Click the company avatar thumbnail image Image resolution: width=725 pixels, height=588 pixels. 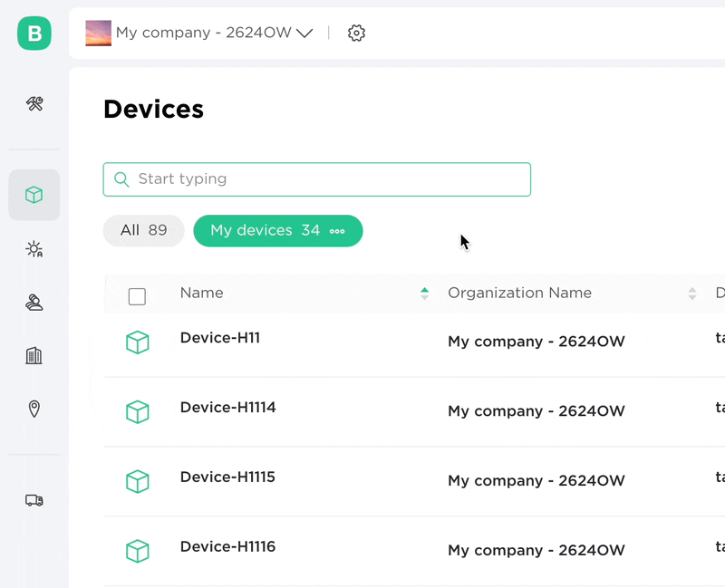[98, 34]
